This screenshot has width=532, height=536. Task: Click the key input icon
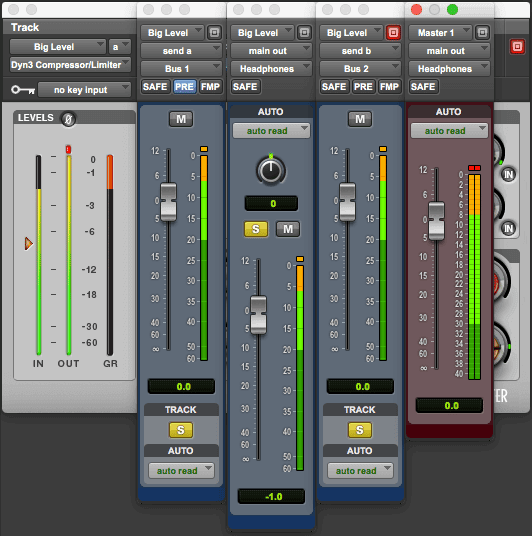(x=23, y=90)
